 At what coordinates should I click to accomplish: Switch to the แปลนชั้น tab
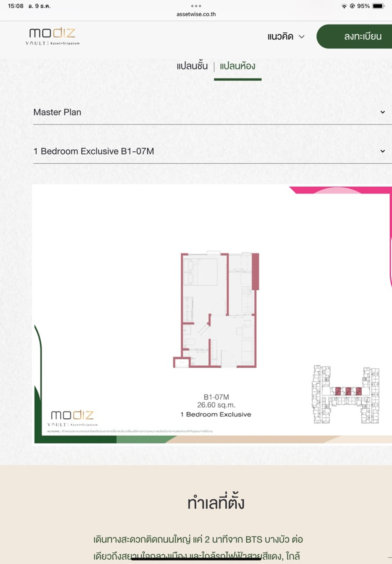click(192, 66)
